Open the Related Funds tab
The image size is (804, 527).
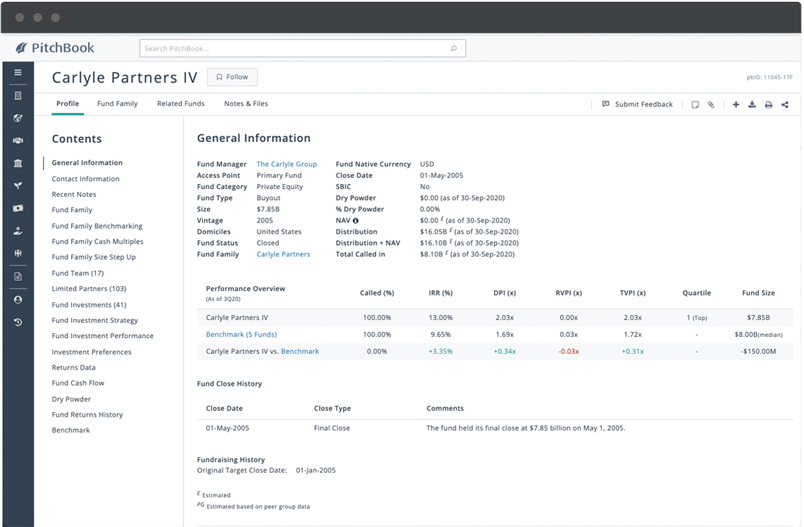(180, 104)
